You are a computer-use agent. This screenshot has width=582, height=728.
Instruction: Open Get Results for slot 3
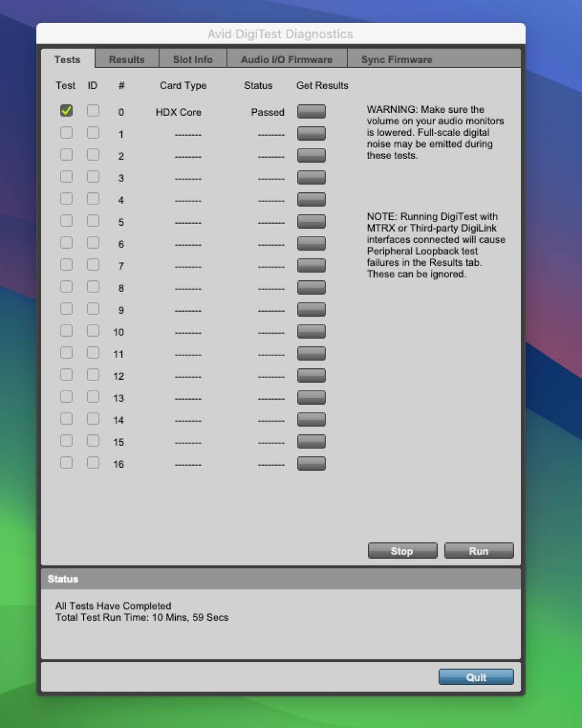pyautogui.click(x=311, y=177)
